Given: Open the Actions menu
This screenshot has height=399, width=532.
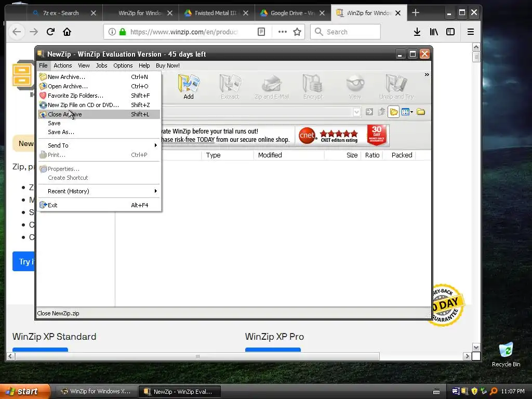Looking at the screenshot, I should coord(63,65).
